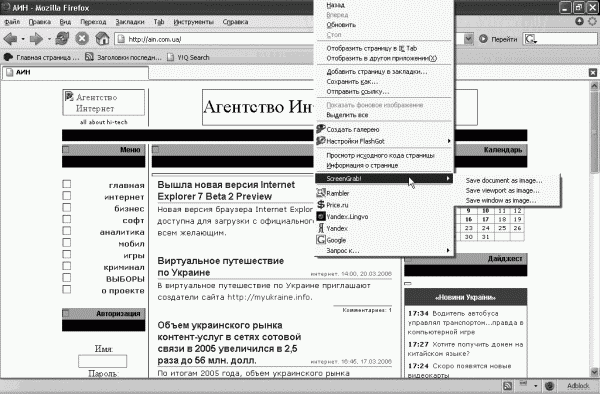Expand the Back button history dropdown arrow
This screenshot has width=600, height=394.
[x=23, y=39]
